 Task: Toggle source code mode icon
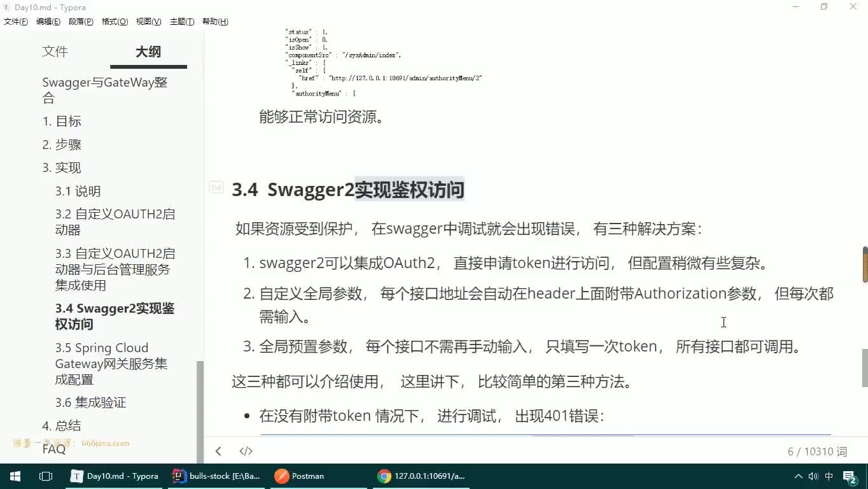246,451
